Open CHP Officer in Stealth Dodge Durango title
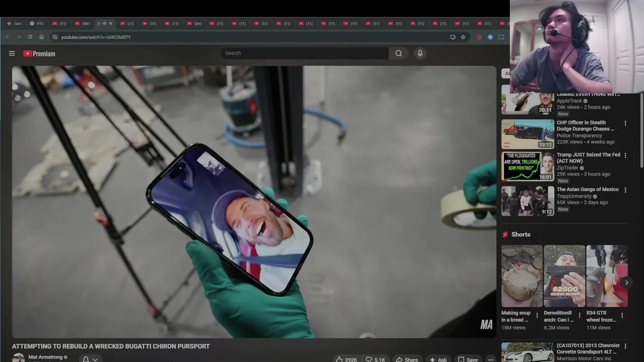 [x=586, y=126]
